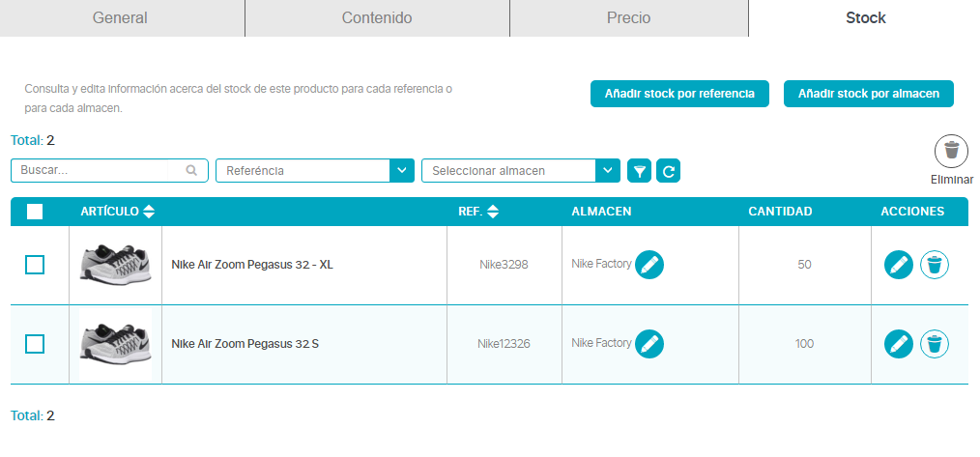Apply filter with the funnel icon

pyautogui.click(x=639, y=171)
